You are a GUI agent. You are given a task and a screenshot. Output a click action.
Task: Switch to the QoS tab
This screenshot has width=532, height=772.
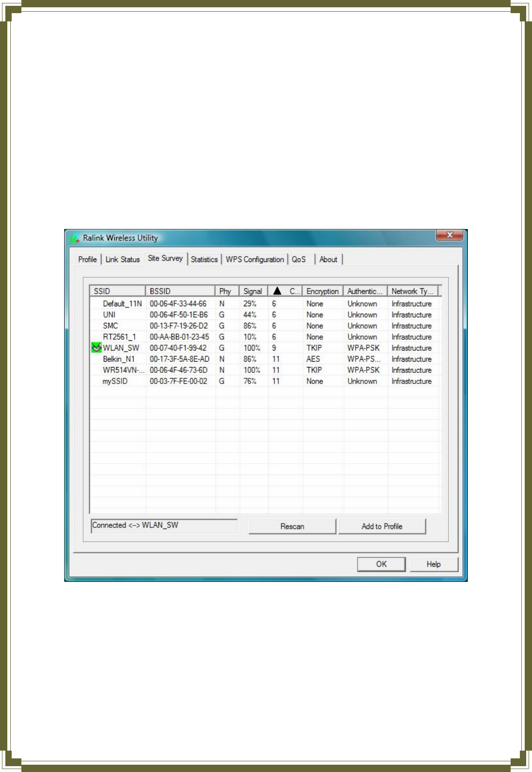[299, 259]
